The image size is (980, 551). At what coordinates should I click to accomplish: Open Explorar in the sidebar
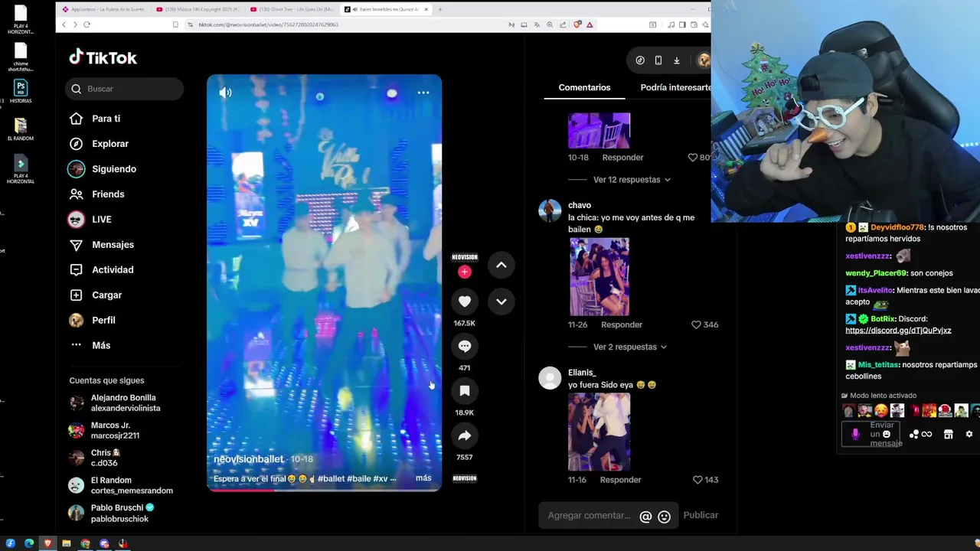click(110, 144)
